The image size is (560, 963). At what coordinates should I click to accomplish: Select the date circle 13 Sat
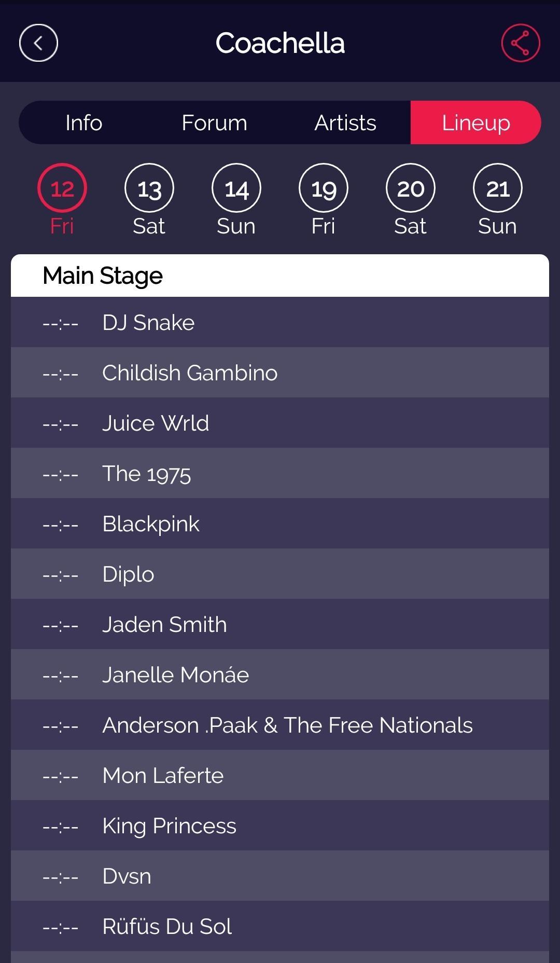(x=149, y=189)
